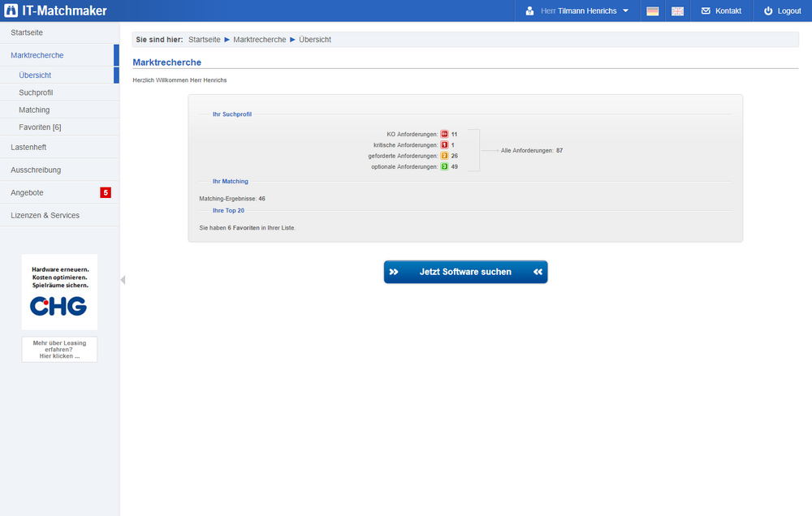The height and width of the screenshot is (516, 812).
Task: Click the IT-Matchmaker logo icon
Action: coord(11,11)
